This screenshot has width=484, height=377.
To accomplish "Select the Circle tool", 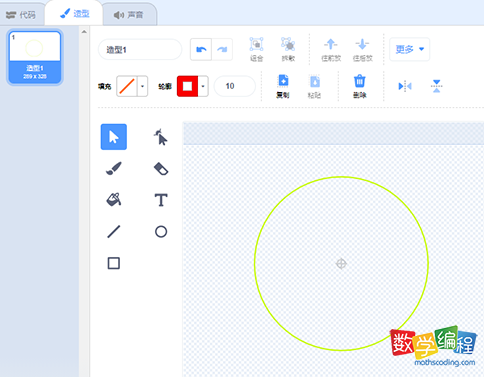I will [x=161, y=232].
